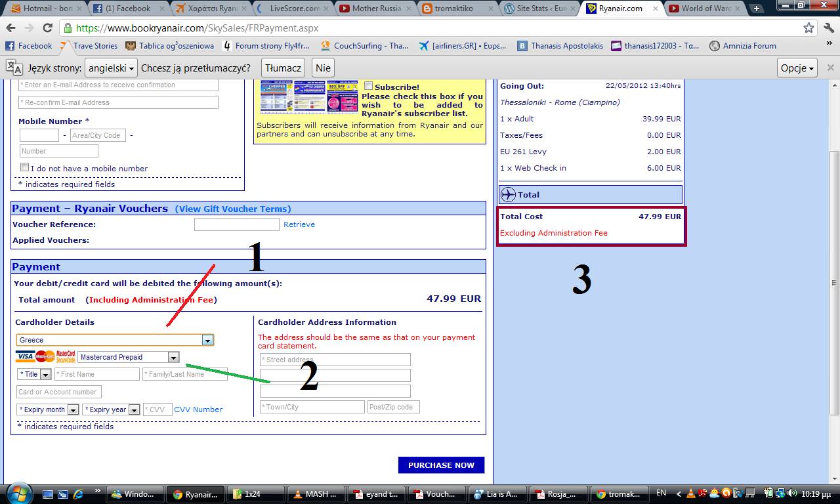
Task: Tick the Subscribe checkbox
Action: pos(368,86)
